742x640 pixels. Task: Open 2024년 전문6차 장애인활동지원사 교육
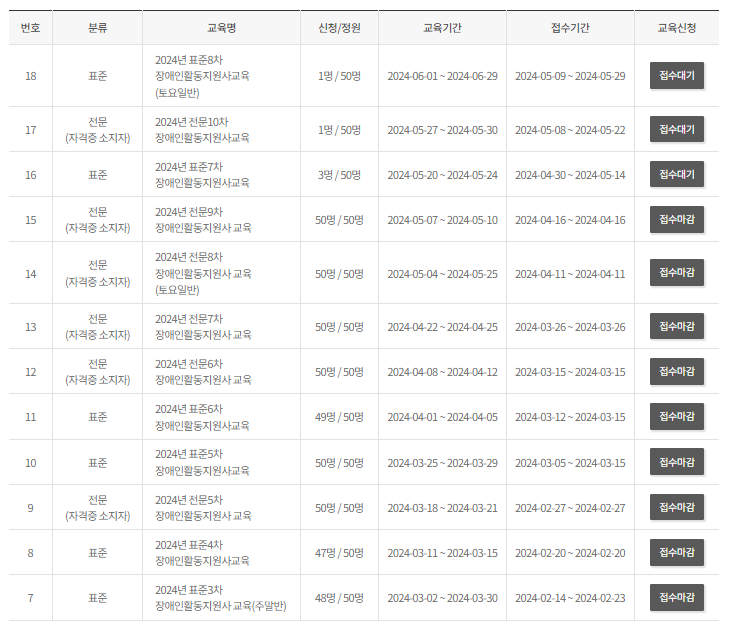(x=203, y=372)
